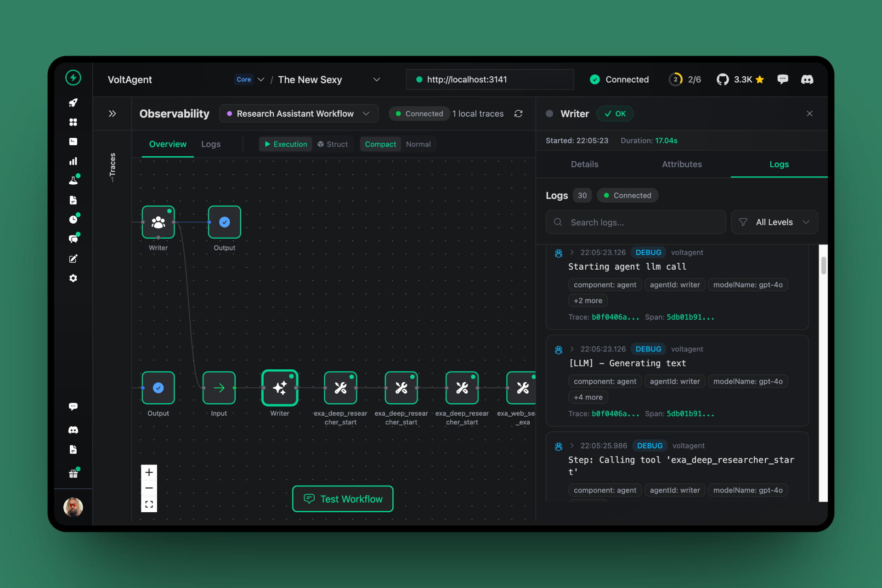Show the +2 more log attributes
This screenshot has height=588, width=882.
pos(588,300)
